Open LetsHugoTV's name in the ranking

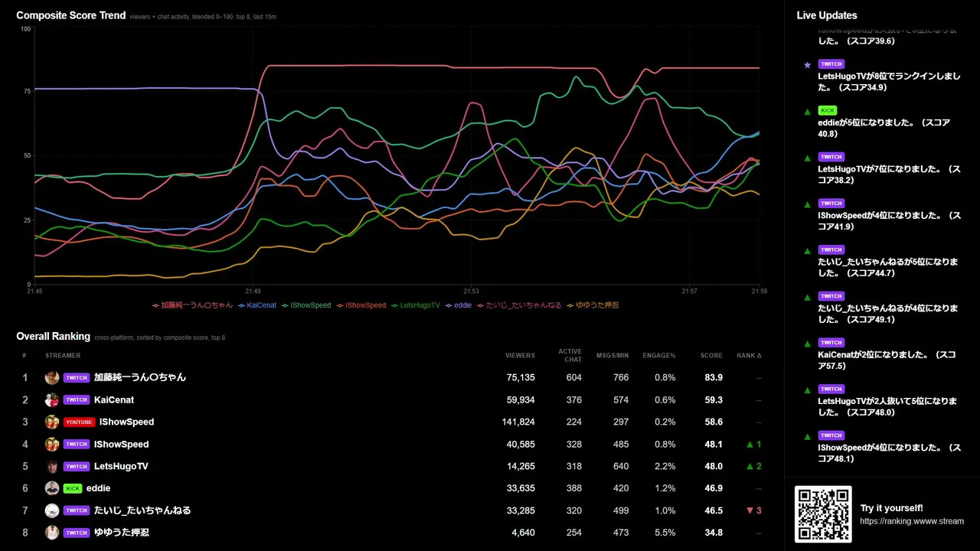pos(121,466)
